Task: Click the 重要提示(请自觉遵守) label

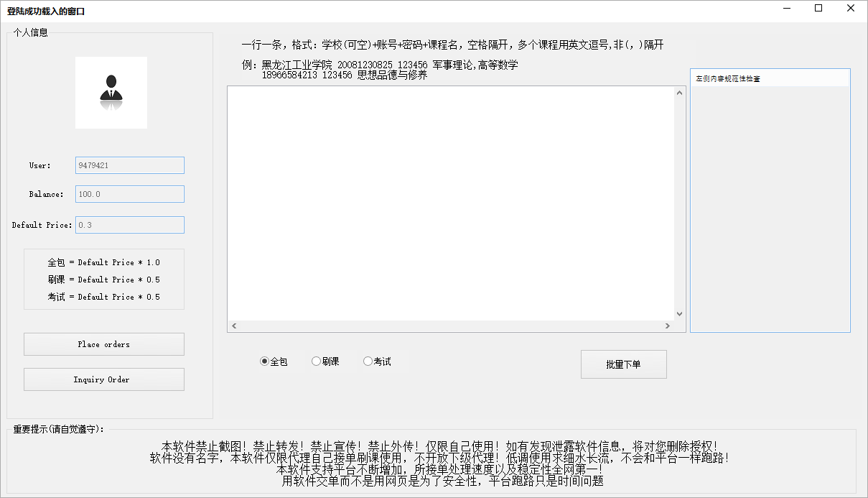Action: tap(59, 429)
